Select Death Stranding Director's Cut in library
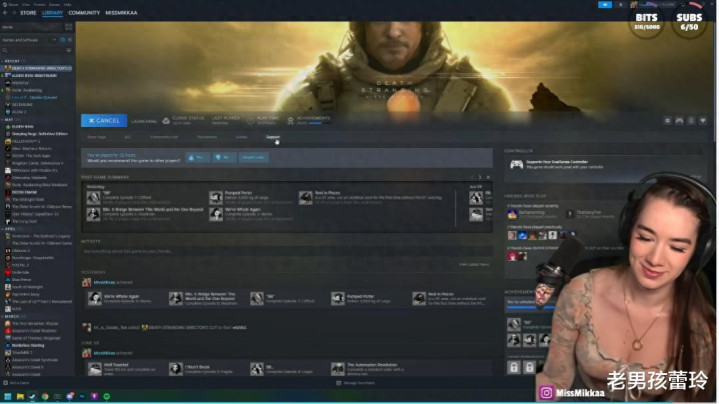The image size is (719, 404). (38, 68)
